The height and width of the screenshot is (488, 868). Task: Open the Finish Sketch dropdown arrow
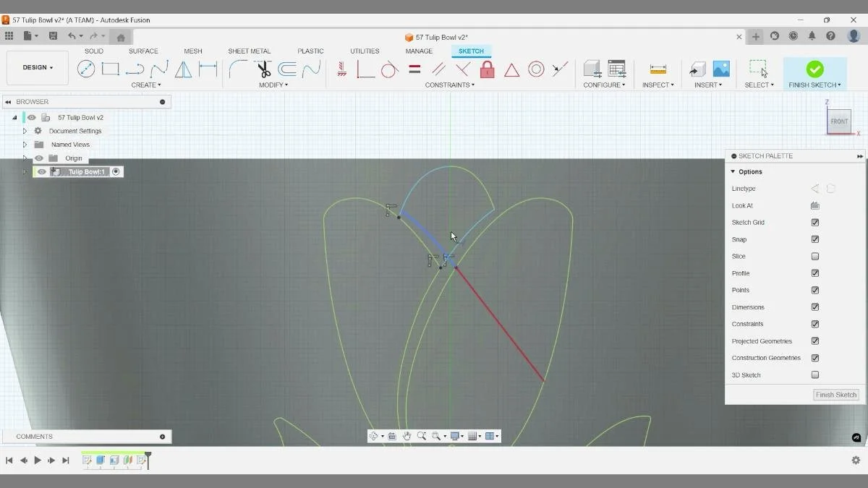point(839,84)
